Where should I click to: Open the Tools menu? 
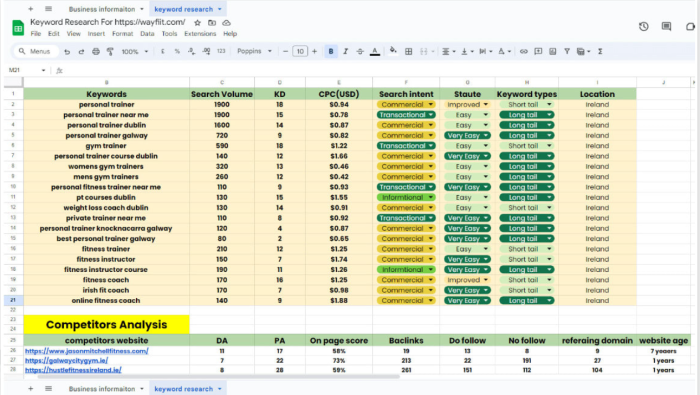coord(169,34)
